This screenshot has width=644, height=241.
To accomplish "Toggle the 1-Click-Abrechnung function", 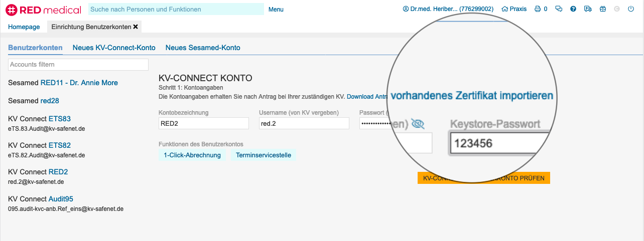I will pyautogui.click(x=192, y=155).
